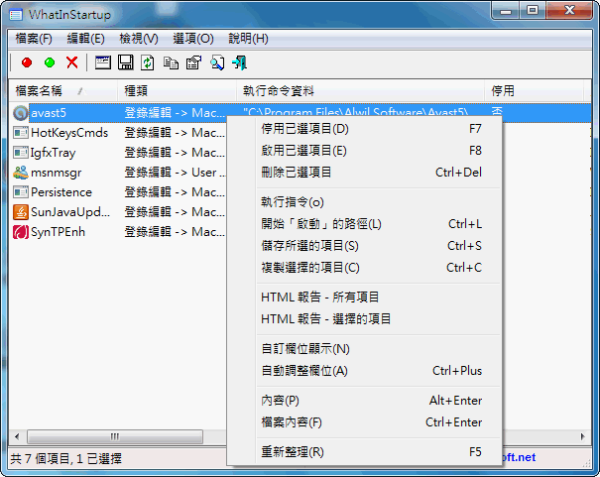Image resolution: width=600 pixels, height=477 pixels.
Task: Click the SunJavaUpd Java icon
Action: tap(20, 212)
